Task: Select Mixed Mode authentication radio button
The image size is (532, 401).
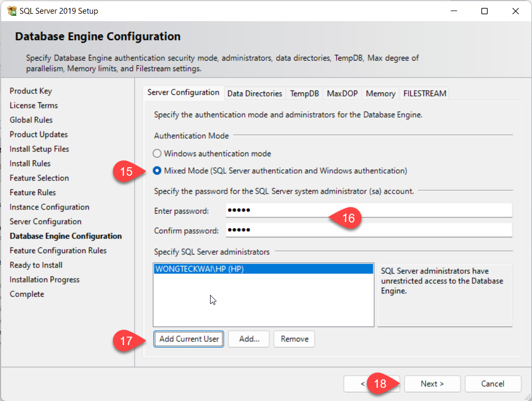Action: coord(157,170)
